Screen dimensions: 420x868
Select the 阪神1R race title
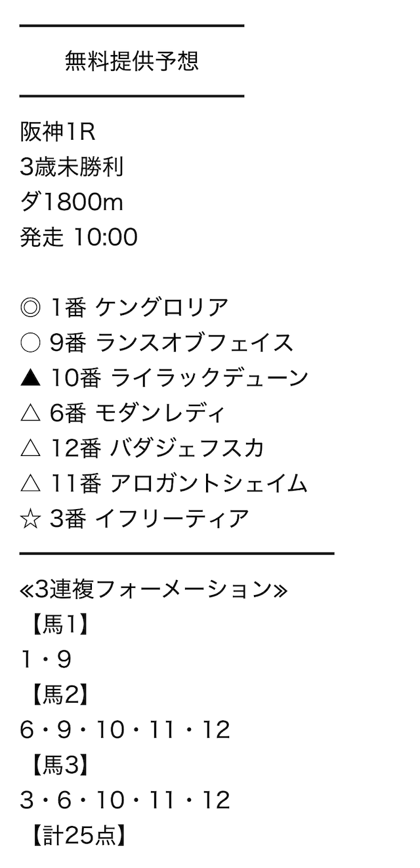pyautogui.click(x=58, y=132)
